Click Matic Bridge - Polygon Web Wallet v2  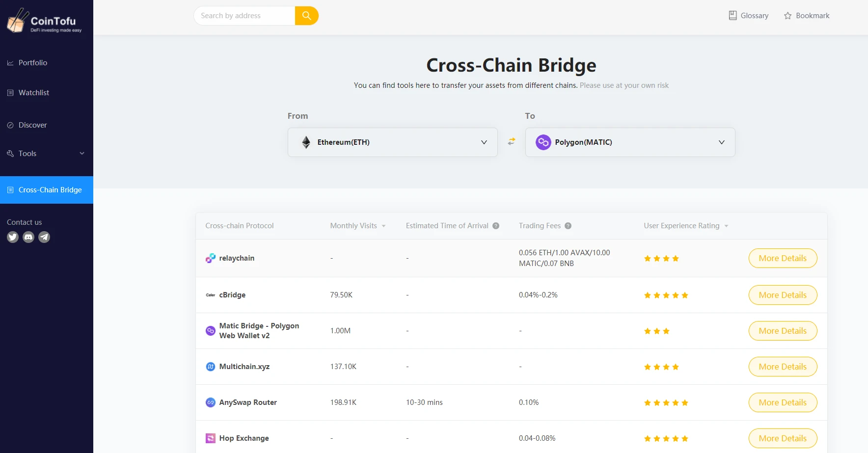pos(259,331)
